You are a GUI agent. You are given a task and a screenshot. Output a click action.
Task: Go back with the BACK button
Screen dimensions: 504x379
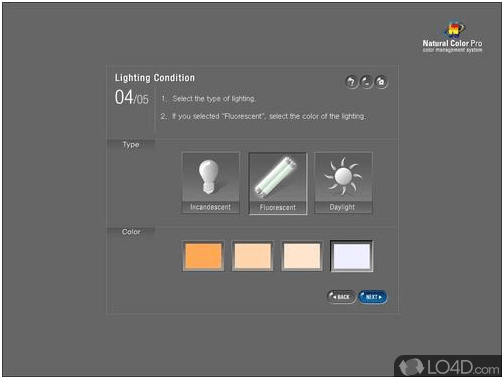point(341,297)
